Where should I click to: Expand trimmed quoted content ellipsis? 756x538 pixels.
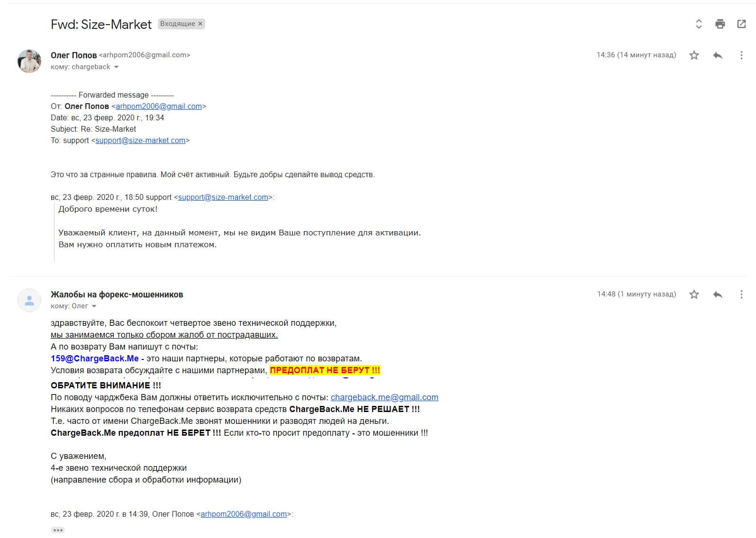tap(57, 530)
